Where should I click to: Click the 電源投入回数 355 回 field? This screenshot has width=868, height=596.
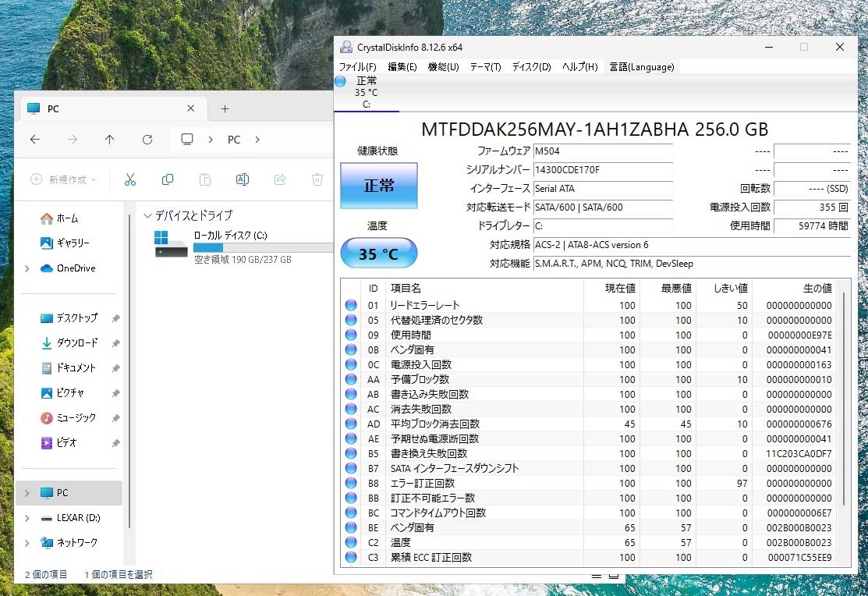coord(812,208)
